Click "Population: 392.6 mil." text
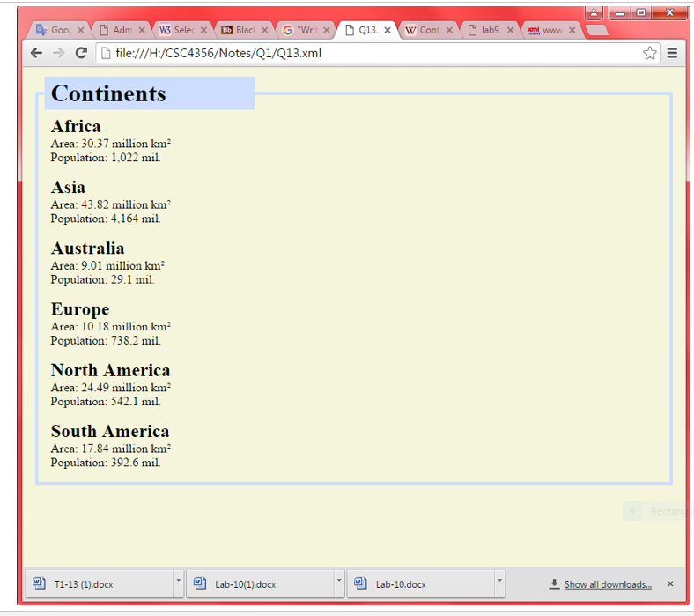The width and height of the screenshot is (694, 616). click(x=106, y=463)
